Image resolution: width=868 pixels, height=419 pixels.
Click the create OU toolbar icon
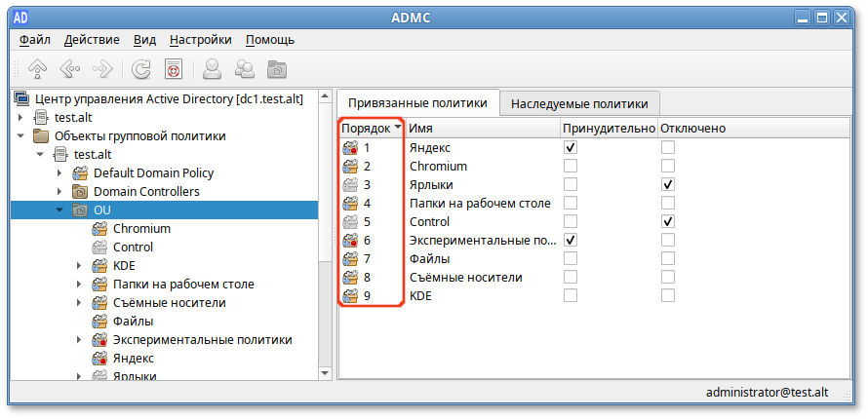click(277, 69)
